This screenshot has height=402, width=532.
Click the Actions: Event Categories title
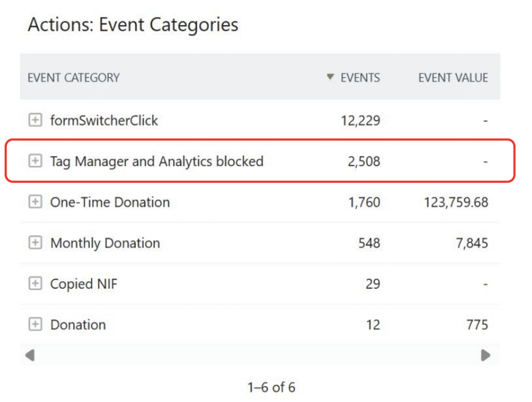[x=133, y=24]
